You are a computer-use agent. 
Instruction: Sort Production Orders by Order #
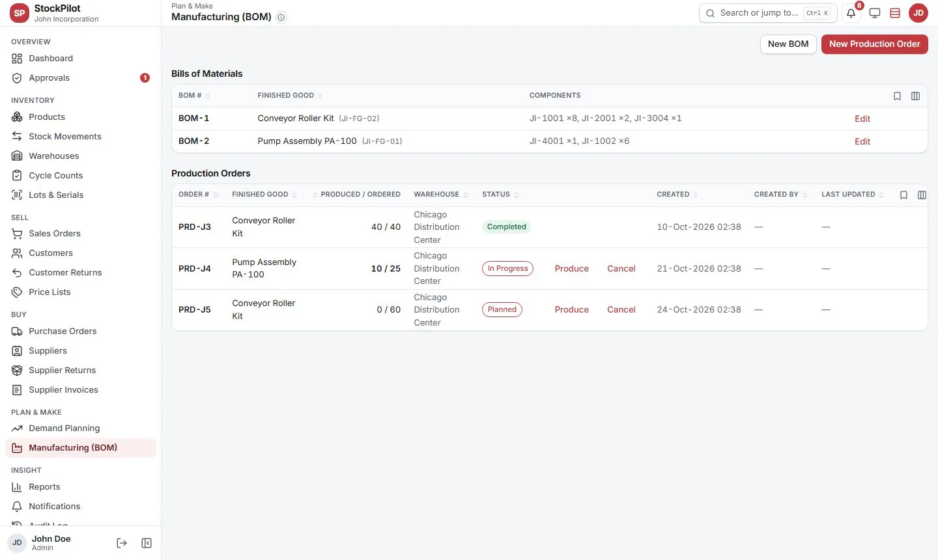(x=198, y=195)
